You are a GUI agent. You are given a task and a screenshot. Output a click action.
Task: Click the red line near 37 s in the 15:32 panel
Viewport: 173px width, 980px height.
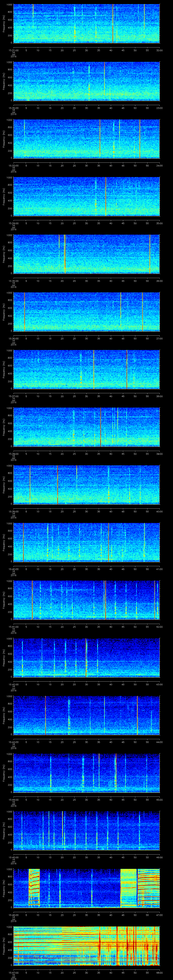pyautogui.click(x=104, y=79)
